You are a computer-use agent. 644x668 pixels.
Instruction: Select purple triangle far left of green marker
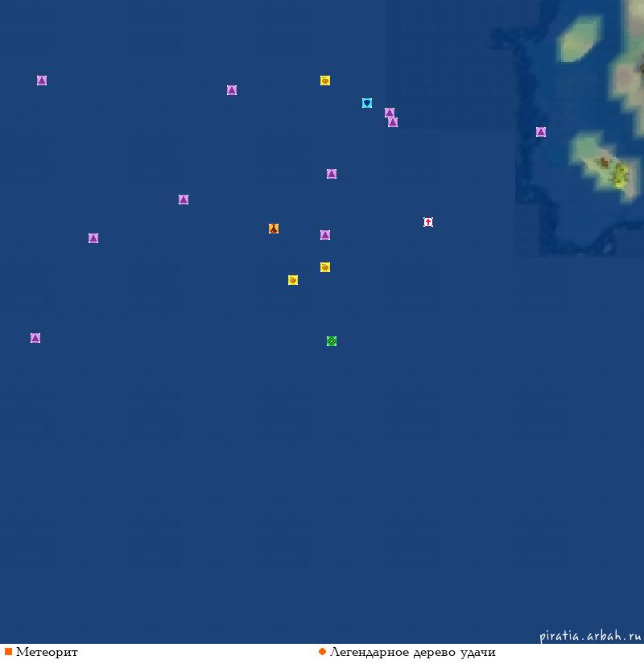(x=35, y=338)
